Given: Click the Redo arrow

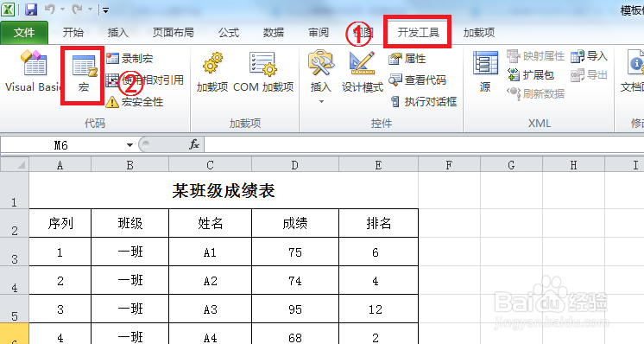Looking at the screenshot, I should point(77,9).
